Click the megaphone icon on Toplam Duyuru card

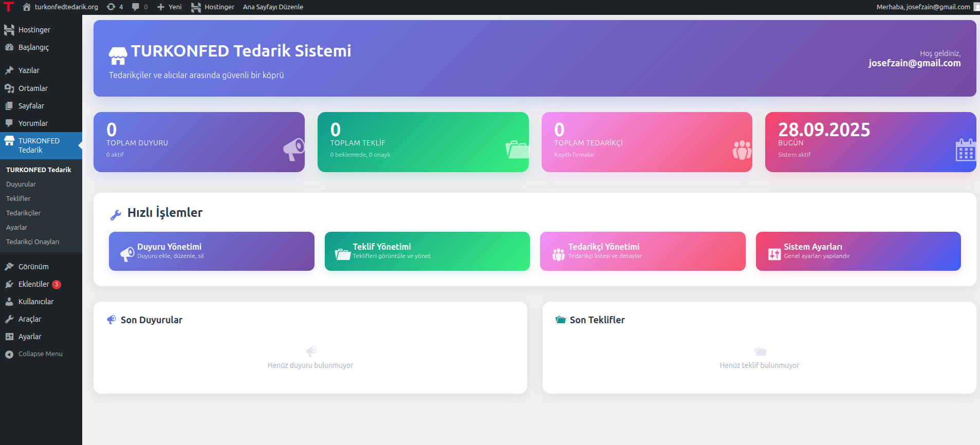(293, 149)
